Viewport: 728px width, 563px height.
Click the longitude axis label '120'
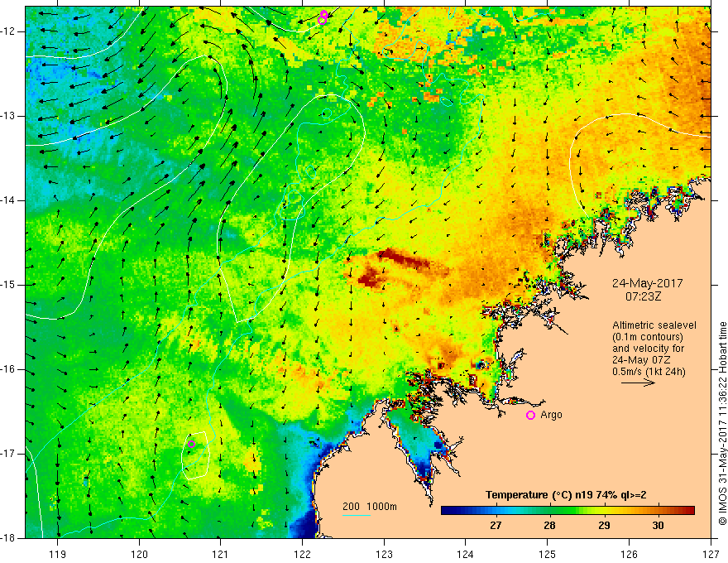[139, 554]
